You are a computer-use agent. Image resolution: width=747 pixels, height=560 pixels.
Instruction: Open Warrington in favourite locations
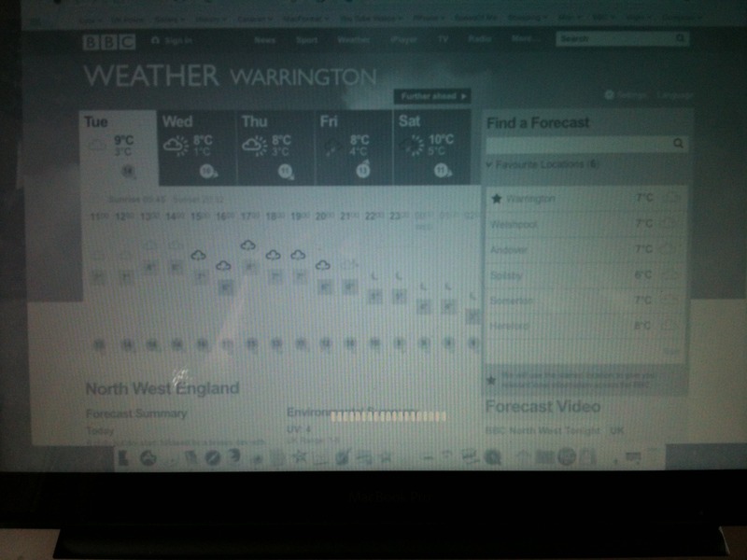point(530,199)
